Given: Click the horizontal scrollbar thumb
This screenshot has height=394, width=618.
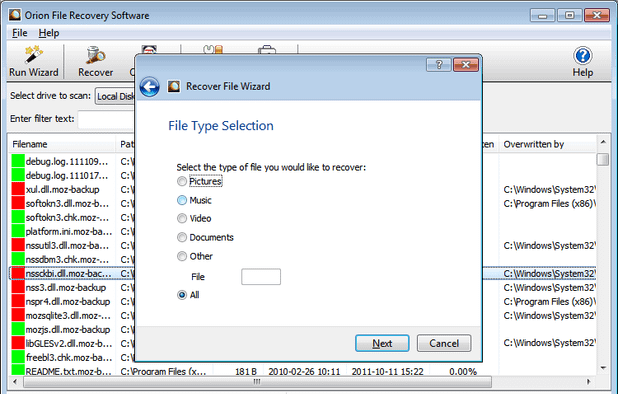Looking at the screenshot, I should 257,381.
